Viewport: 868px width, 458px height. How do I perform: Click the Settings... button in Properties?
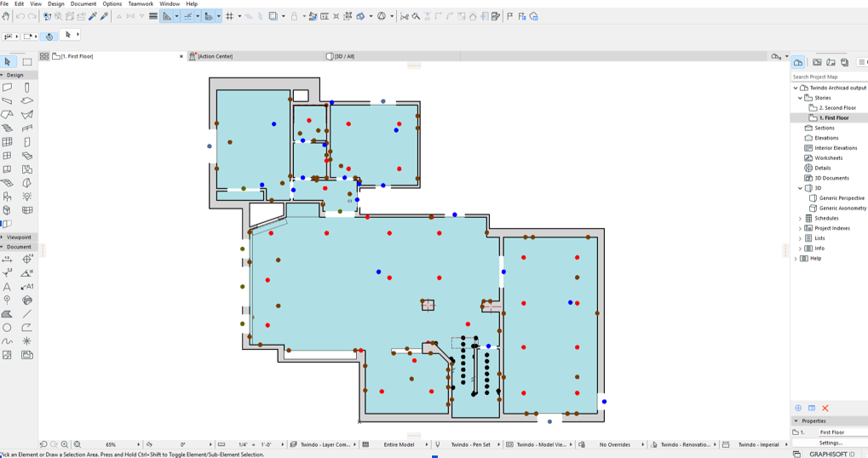pyautogui.click(x=831, y=443)
